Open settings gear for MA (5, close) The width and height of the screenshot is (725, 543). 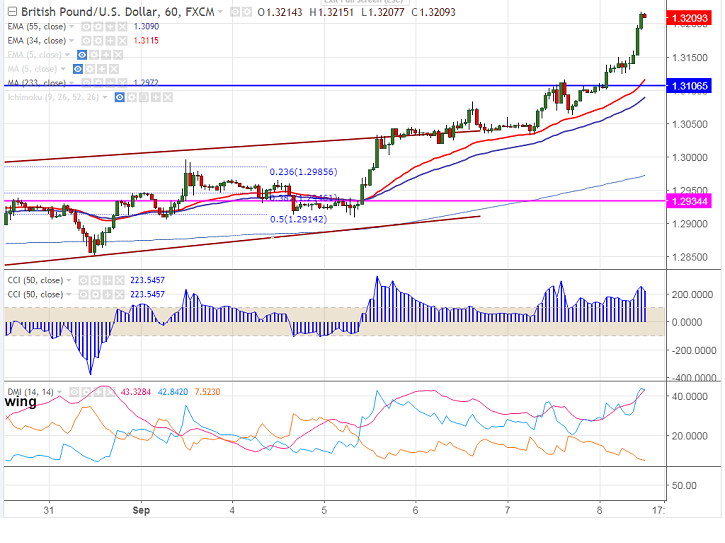click(90, 69)
